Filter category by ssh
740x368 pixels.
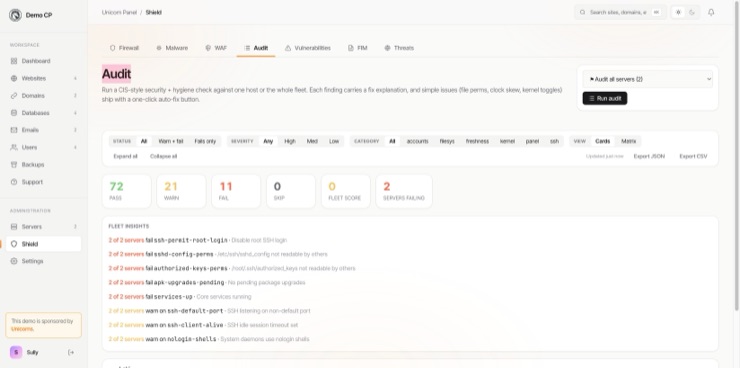pyautogui.click(x=554, y=141)
